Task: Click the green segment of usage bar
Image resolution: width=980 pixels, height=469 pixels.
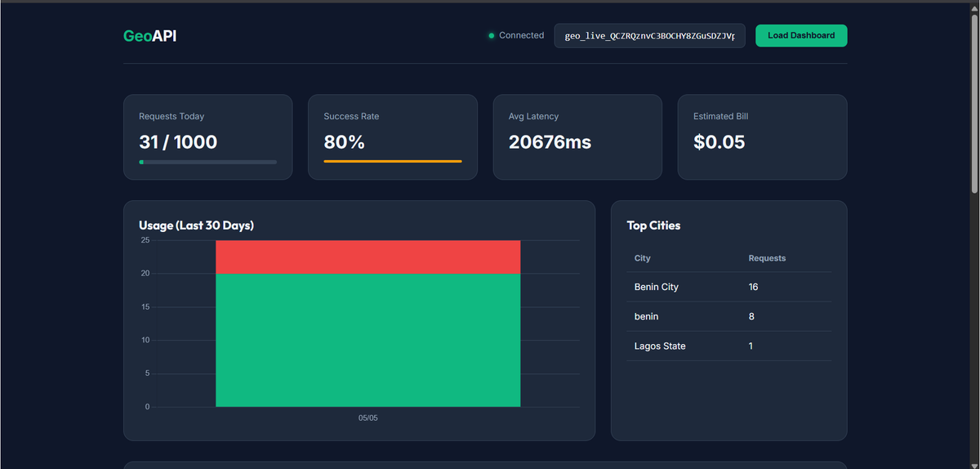Action: [x=367, y=340]
